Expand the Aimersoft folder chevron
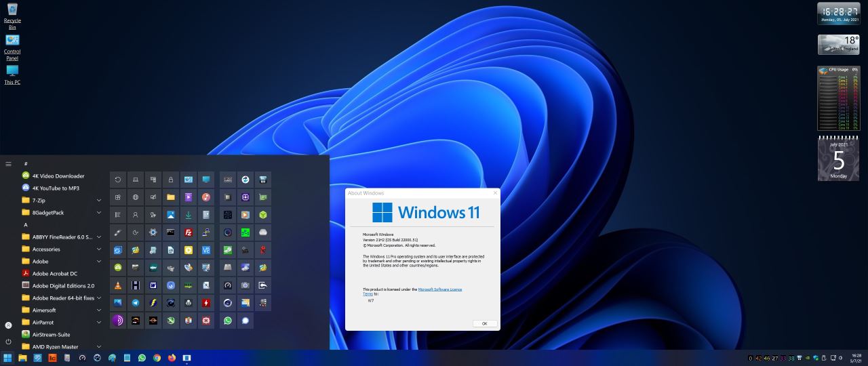 click(99, 310)
